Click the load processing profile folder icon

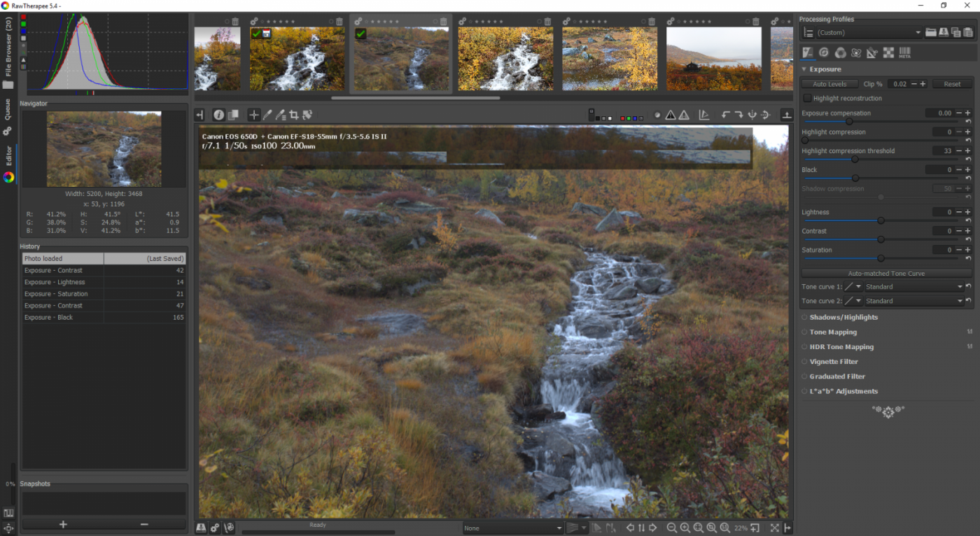pos(930,32)
